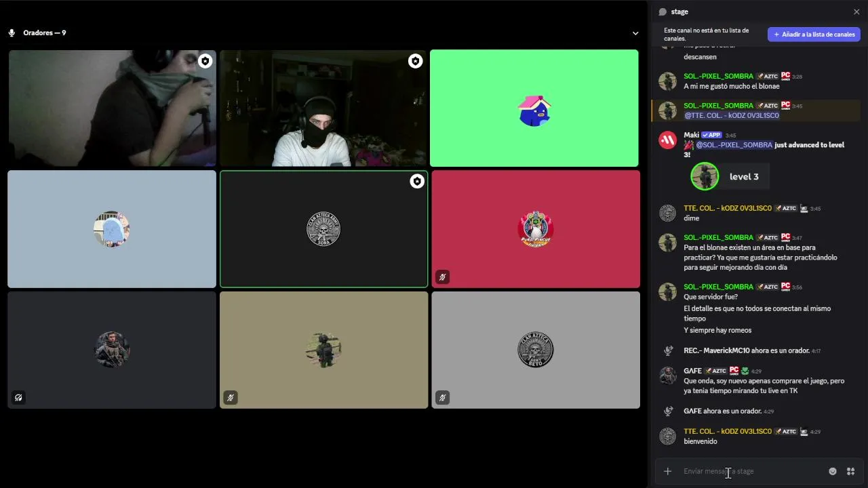Open the apps launcher icon in message bar
The width and height of the screenshot is (868, 488).
click(x=850, y=471)
